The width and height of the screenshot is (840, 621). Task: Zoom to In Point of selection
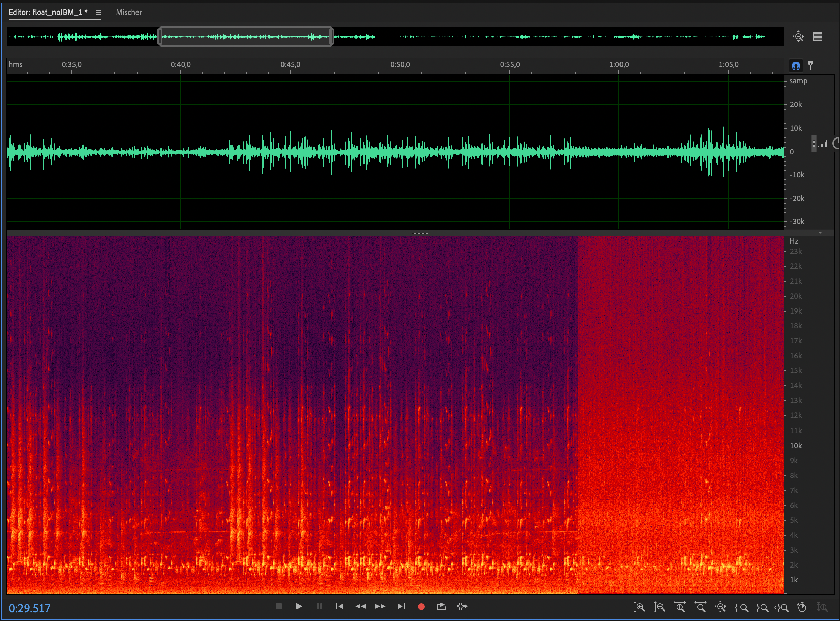[x=741, y=607]
